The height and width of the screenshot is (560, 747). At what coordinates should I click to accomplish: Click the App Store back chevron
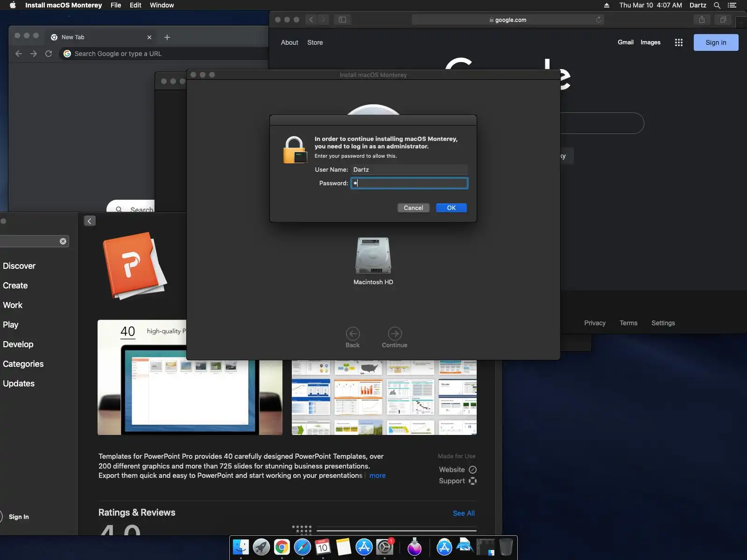[x=90, y=221]
